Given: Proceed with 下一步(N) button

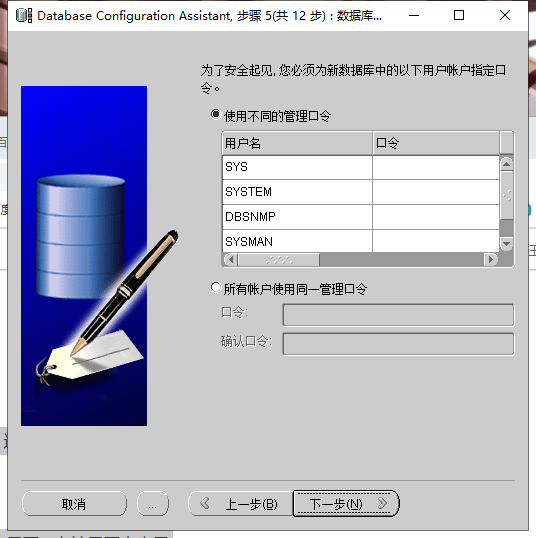Looking at the screenshot, I should click(346, 504).
